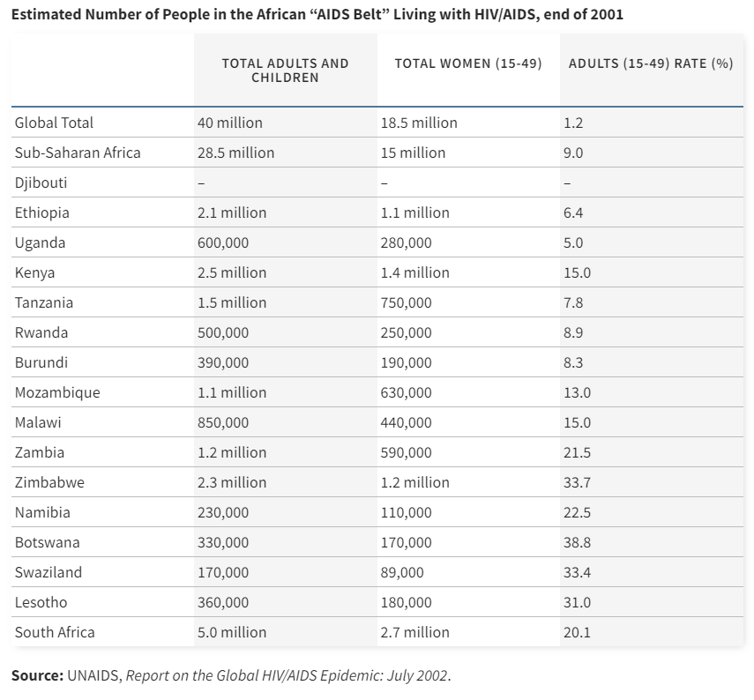Click Botswana's 38.8 rate cell
Screen dimensions: 754x700
(x=577, y=542)
